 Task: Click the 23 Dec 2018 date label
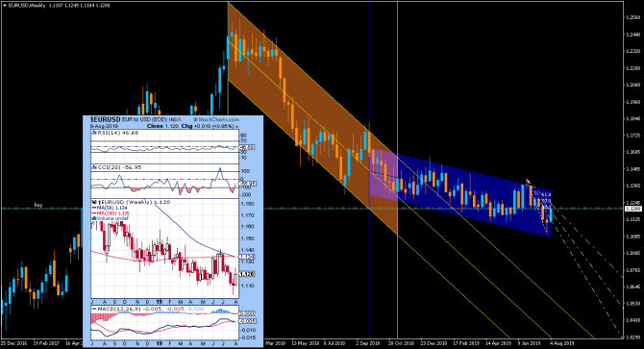(x=434, y=343)
